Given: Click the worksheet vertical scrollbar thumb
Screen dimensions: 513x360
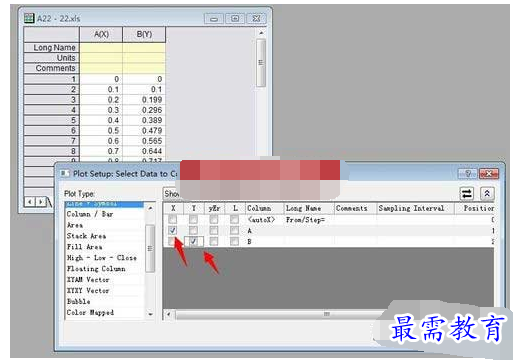Looking at the screenshot, I should coord(261,63).
